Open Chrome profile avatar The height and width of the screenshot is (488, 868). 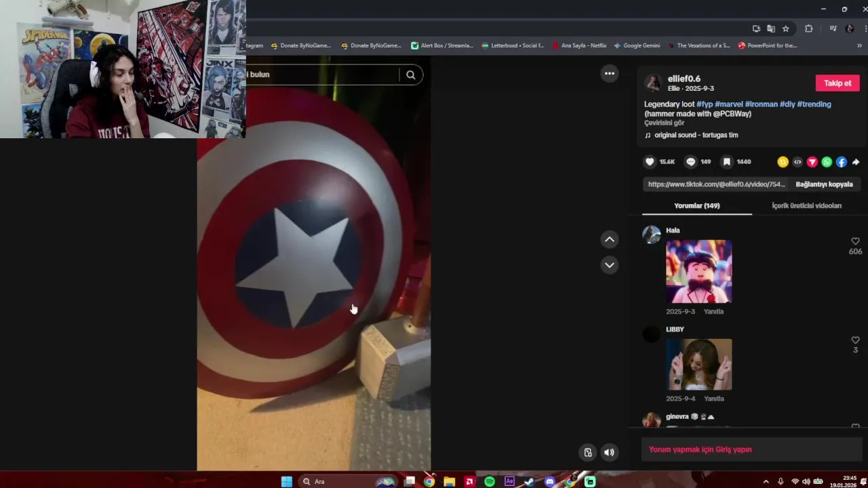coord(850,28)
